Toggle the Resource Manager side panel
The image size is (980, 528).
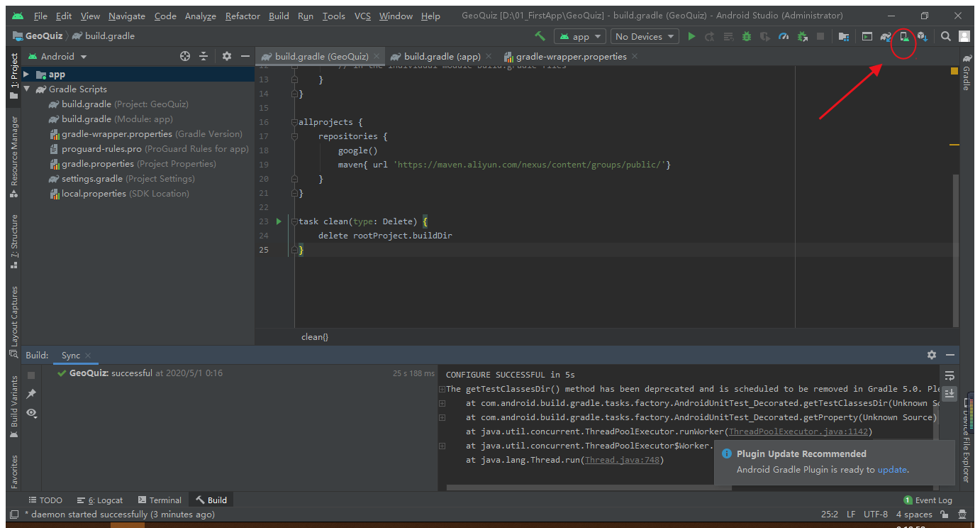[14, 158]
